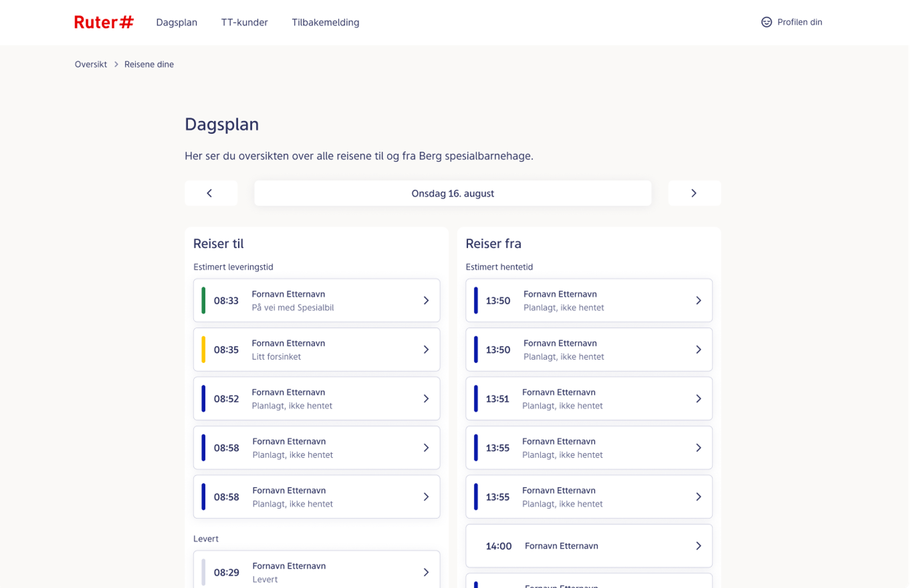Click the Onsdag 16. august date field
The width and height of the screenshot is (913, 588).
coord(452,193)
